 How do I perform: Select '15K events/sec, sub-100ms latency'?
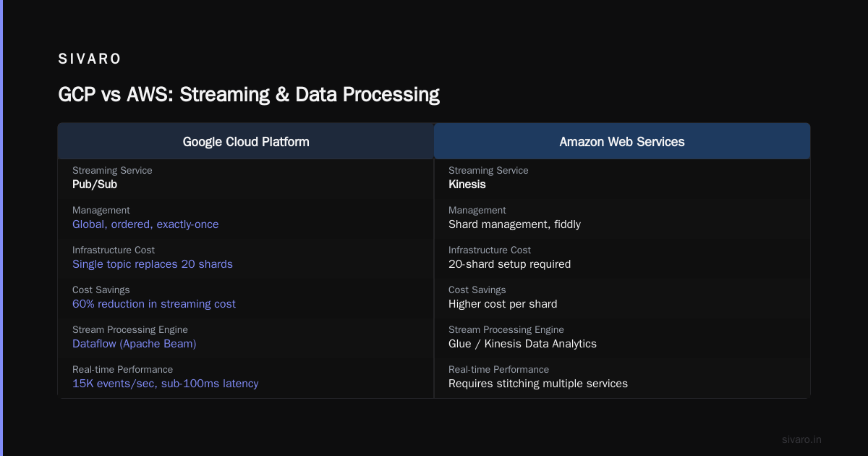(166, 384)
